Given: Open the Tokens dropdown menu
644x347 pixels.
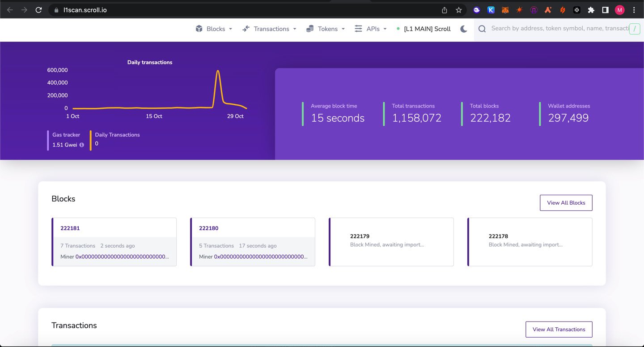Looking at the screenshot, I should coord(326,29).
